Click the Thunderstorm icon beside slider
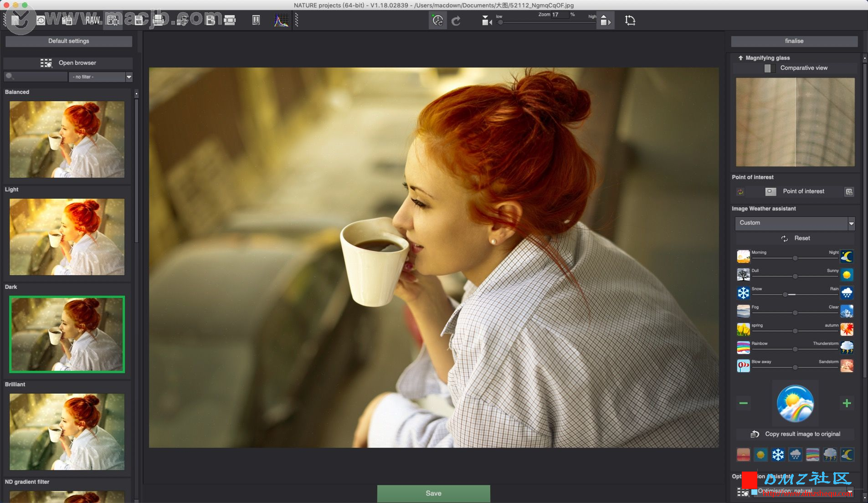The height and width of the screenshot is (503, 868). (847, 347)
